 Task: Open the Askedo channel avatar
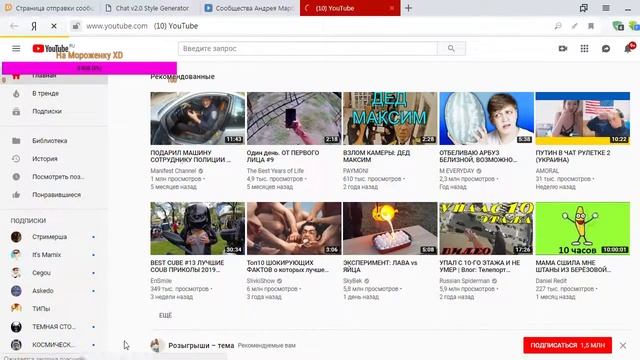[x=16, y=291]
